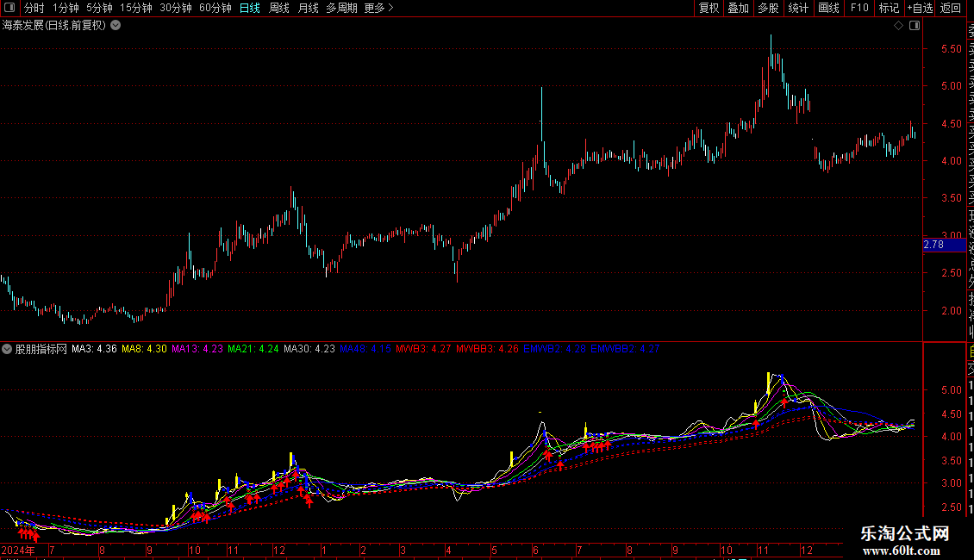Click the EMWBB2: 4.27 value

(x=625, y=349)
